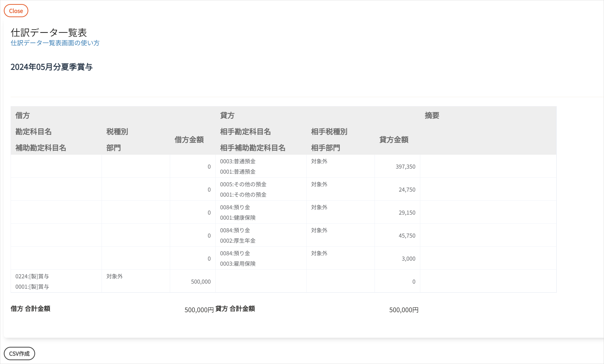Open the 仕訳データ一覧表画面の使い方 help link
Viewport: 604px width, 364px height.
(x=55, y=43)
